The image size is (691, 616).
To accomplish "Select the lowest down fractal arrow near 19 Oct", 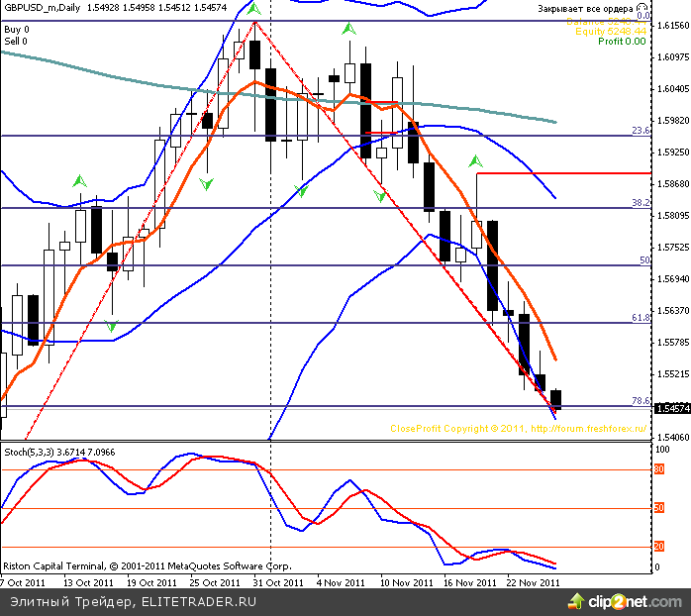I will click(x=112, y=326).
